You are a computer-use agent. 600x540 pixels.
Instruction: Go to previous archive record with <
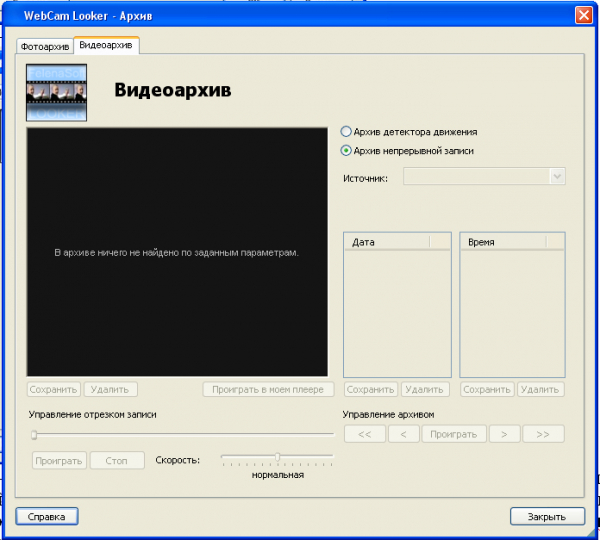[x=404, y=434]
